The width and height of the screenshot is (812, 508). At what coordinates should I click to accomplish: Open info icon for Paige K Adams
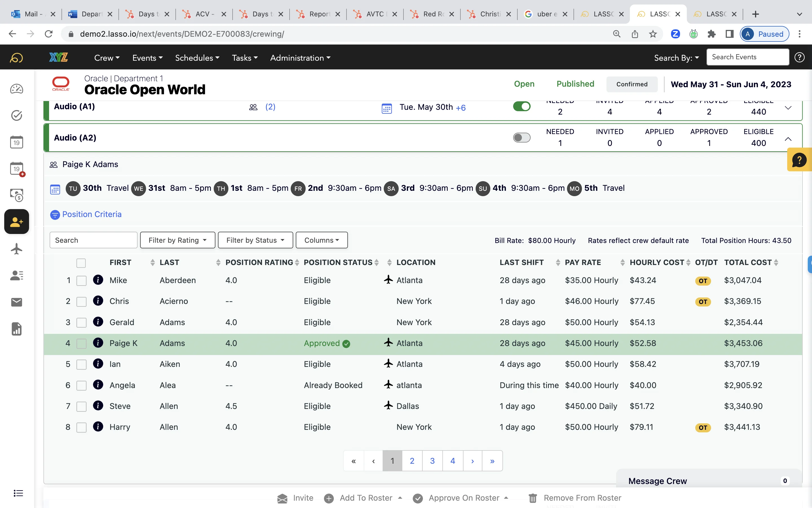98,342
